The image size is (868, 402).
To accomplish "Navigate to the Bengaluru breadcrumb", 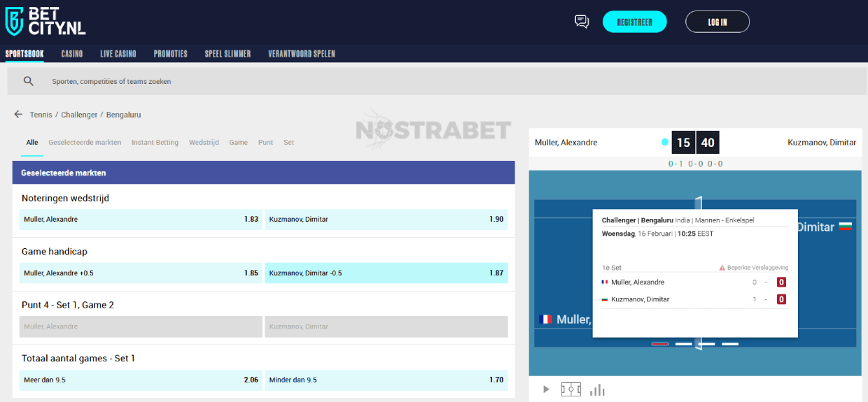I will [124, 115].
